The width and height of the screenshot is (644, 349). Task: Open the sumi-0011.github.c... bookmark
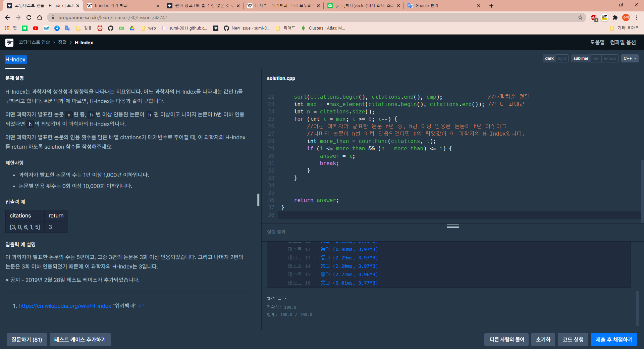[x=184, y=28]
